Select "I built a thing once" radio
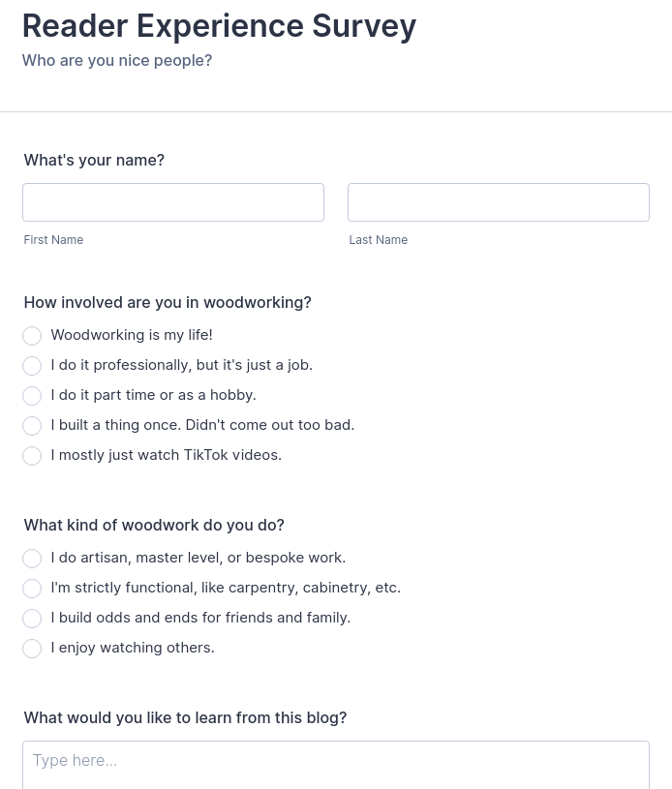 [32, 426]
